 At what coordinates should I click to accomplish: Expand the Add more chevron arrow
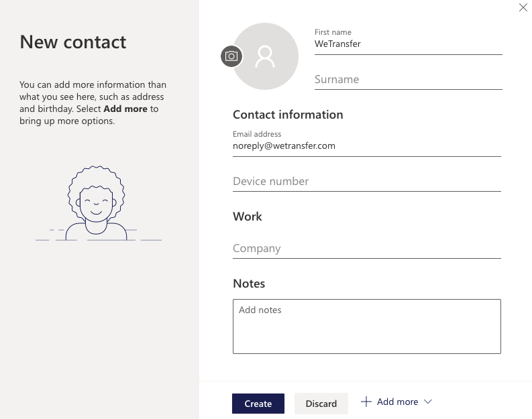[428, 402]
